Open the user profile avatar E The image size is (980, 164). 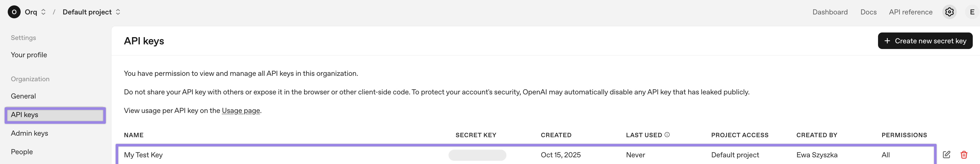972,12
